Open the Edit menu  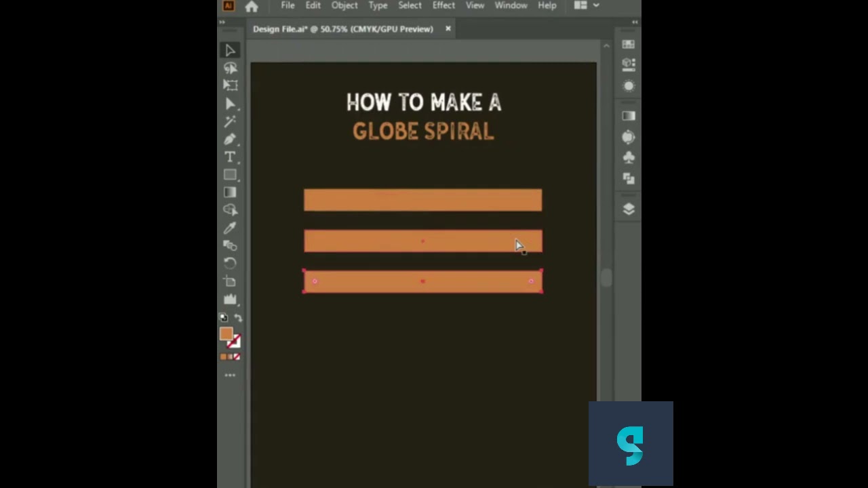coord(313,5)
